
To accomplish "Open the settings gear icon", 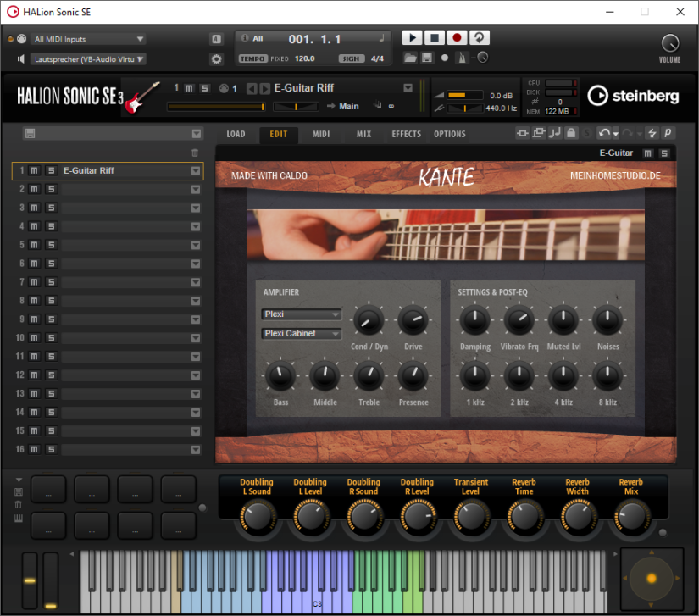I will [x=216, y=59].
